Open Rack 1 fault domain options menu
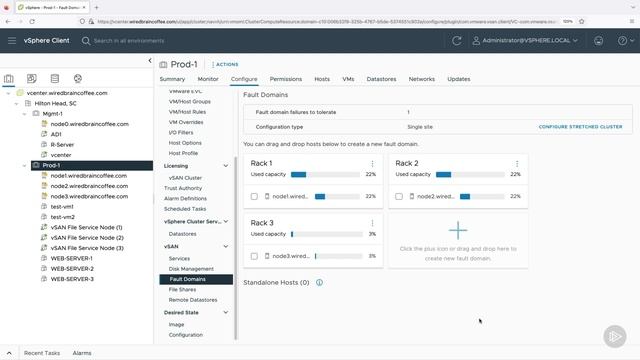This screenshot has width=640, height=360. 372,164
